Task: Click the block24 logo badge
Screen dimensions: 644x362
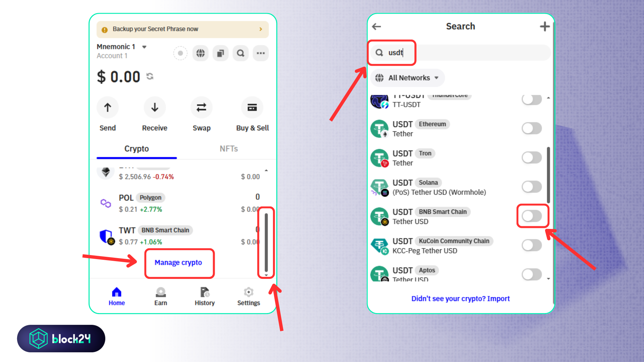Action: 61,339
